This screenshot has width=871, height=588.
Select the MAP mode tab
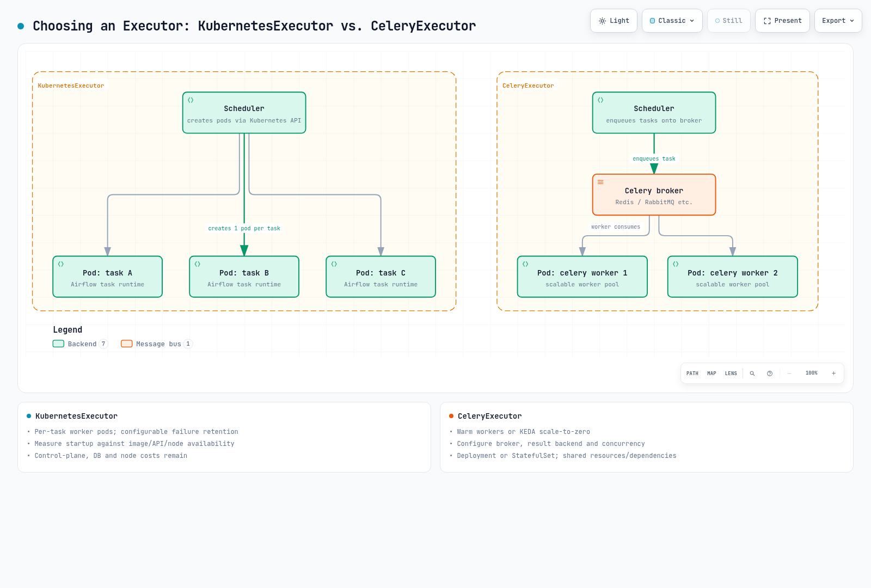coord(711,373)
